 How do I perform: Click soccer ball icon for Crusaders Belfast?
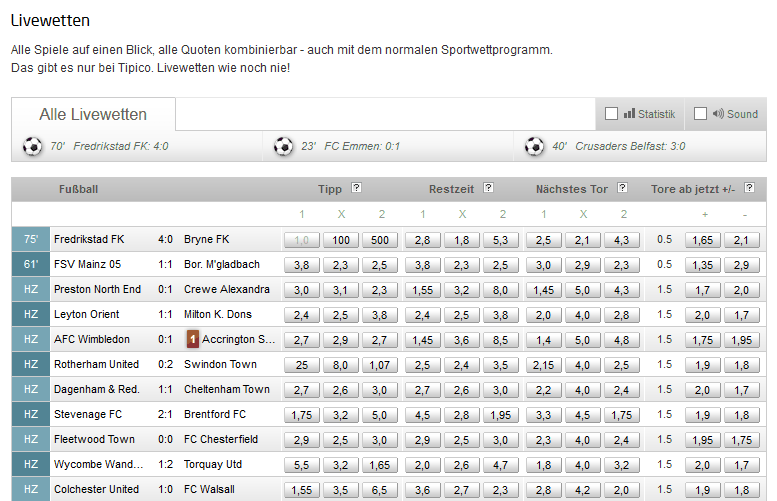coord(534,146)
